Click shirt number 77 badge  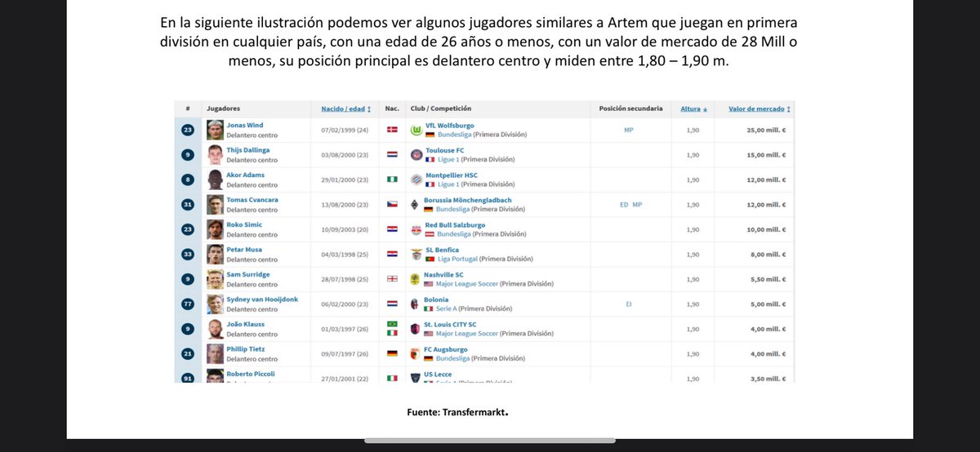point(189,304)
